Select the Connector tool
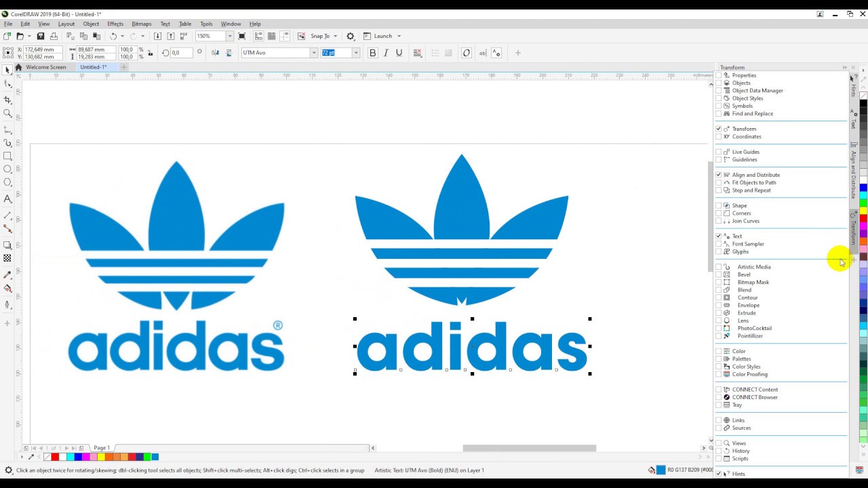The image size is (868, 488). tap(7, 228)
